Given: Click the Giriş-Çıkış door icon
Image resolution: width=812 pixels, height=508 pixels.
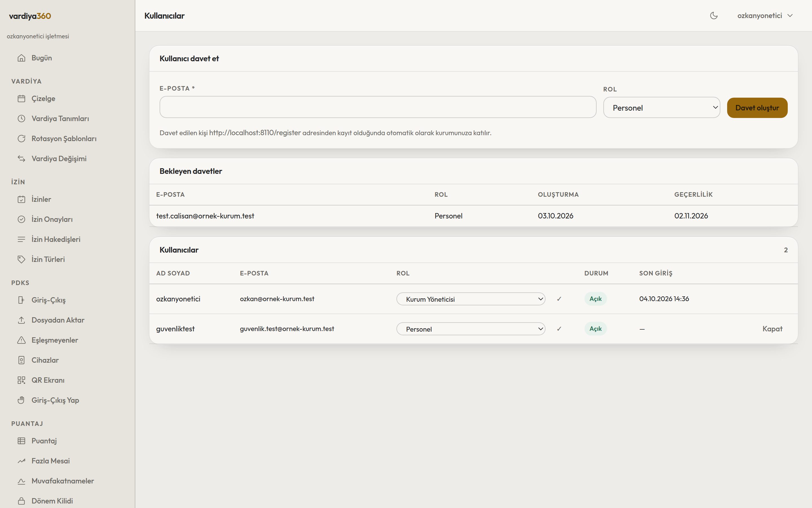Looking at the screenshot, I should click(x=21, y=300).
